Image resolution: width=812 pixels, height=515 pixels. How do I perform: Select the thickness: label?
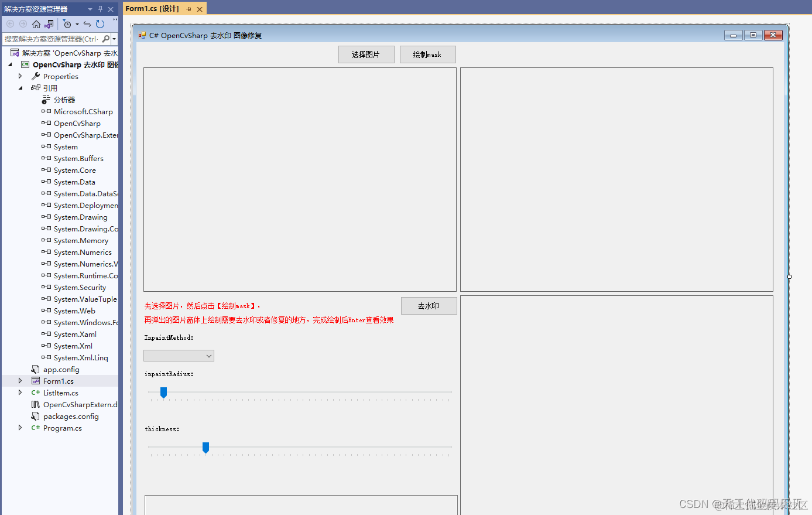[x=162, y=429]
